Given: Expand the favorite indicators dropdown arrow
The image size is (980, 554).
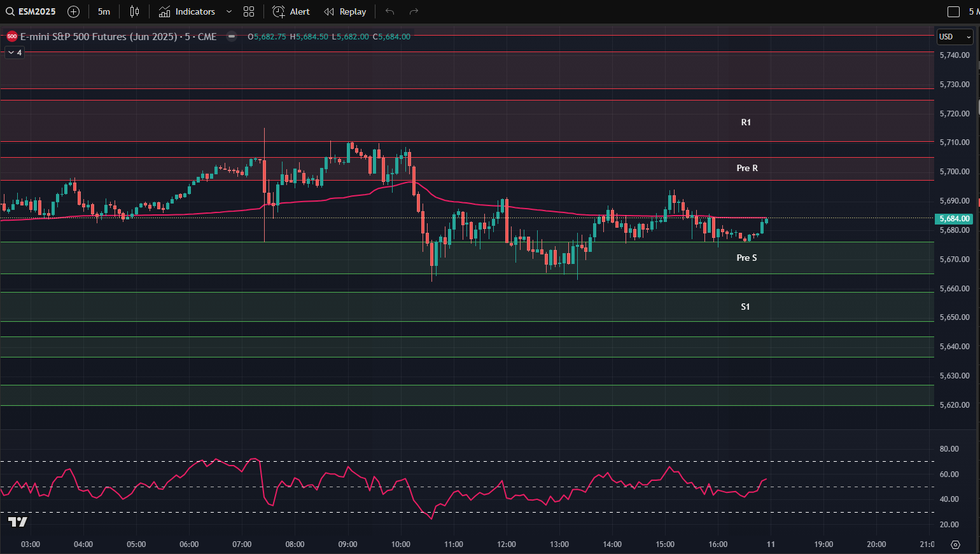Looking at the screenshot, I should (x=229, y=11).
